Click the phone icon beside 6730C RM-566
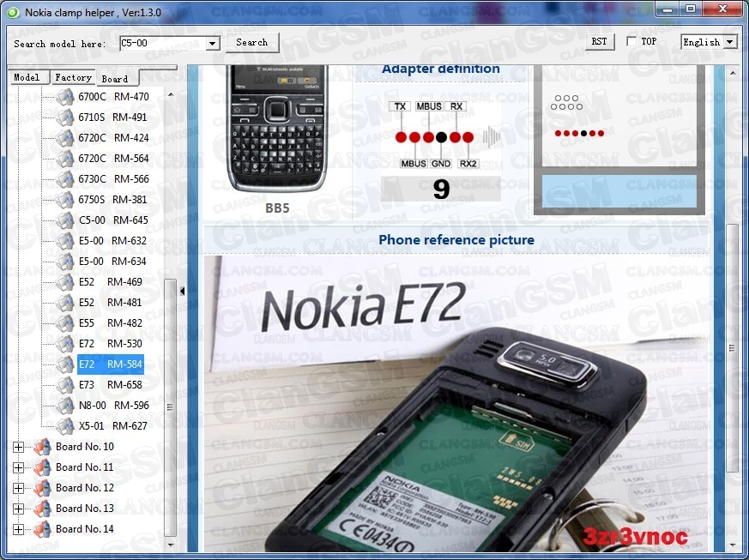749x560 pixels. [x=65, y=179]
